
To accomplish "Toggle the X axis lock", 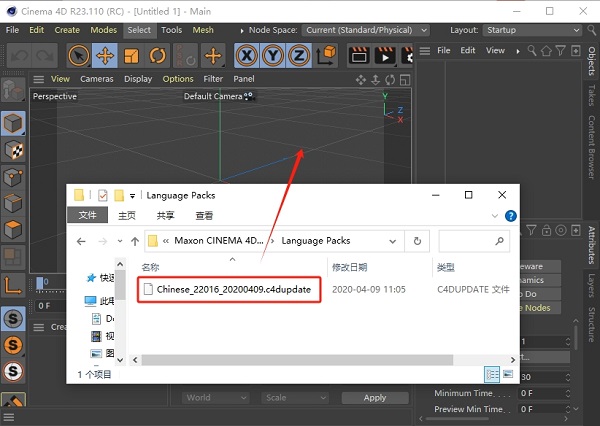I will click(247, 56).
